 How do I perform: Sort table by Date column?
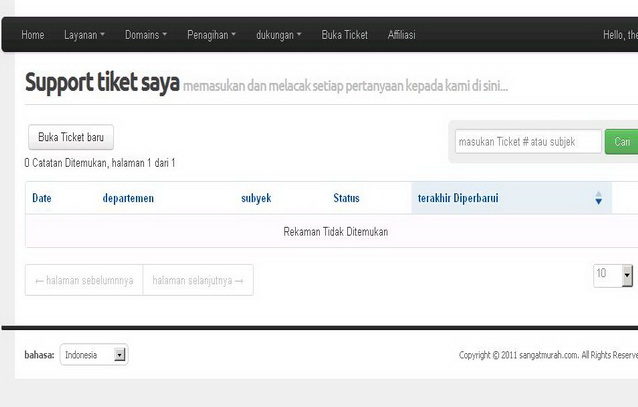click(42, 198)
